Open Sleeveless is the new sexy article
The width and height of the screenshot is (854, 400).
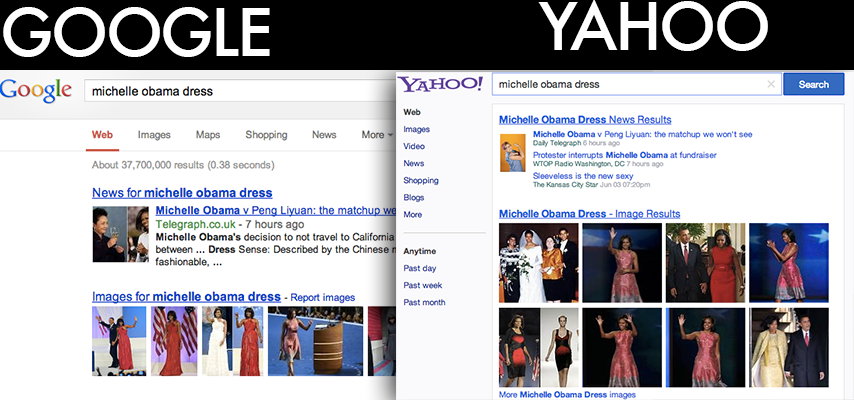[583, 176]
